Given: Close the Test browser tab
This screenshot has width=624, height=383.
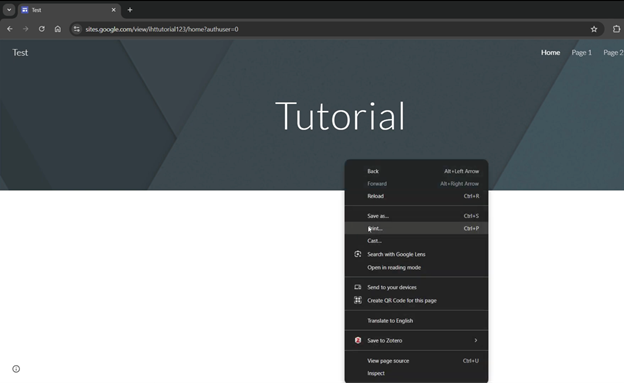Looking at the screenshot, I should (113, 10).
